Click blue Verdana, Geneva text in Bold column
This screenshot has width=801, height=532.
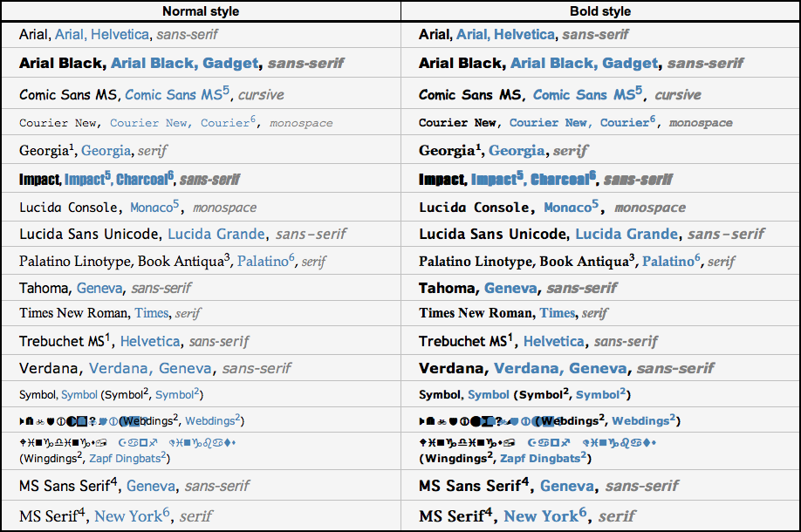click(x=560, y=368)
